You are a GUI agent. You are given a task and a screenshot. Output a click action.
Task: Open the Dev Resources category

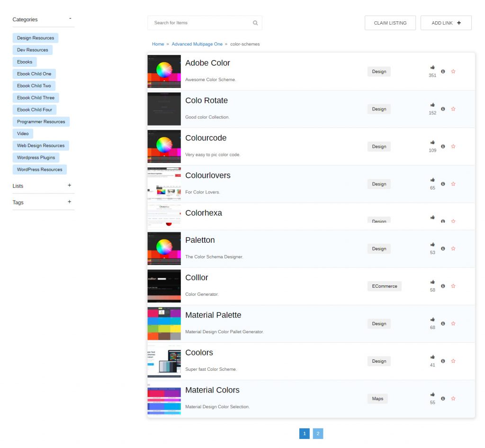coord(33,50)
